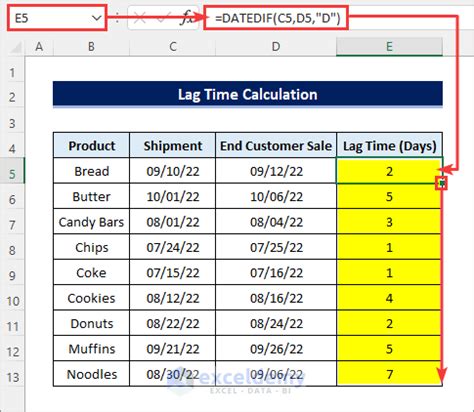Image resolution: width=474 pixels, height=412 pixels.
Task: Click sale date 07/25/22
Action: pyautogui.click(x=276, y=247)
